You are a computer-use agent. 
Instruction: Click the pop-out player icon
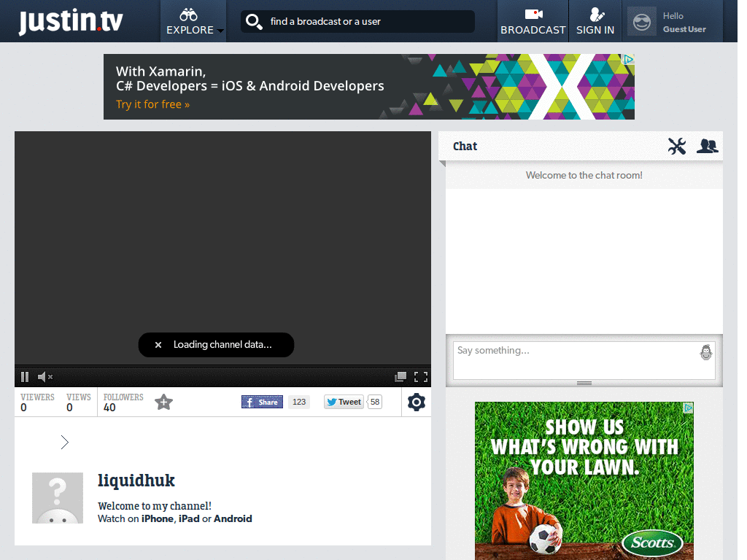pos(400,376)
